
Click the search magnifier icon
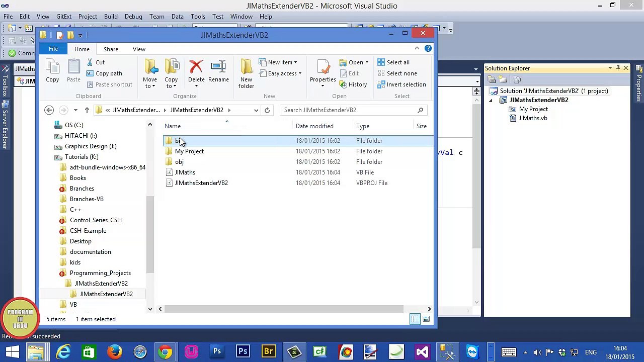(x=421, y=110)
